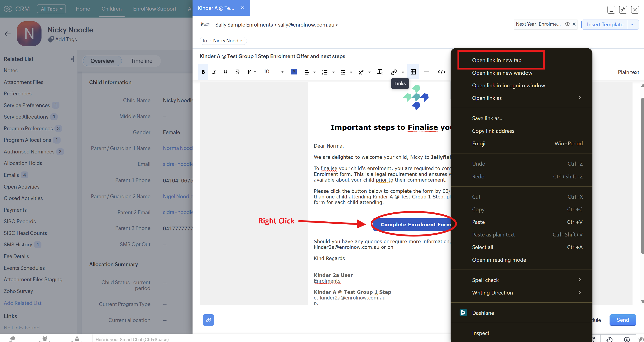This screenshot has width=644, height=342.
Task: Choose Open link in new tab
Action: point(497,60)
